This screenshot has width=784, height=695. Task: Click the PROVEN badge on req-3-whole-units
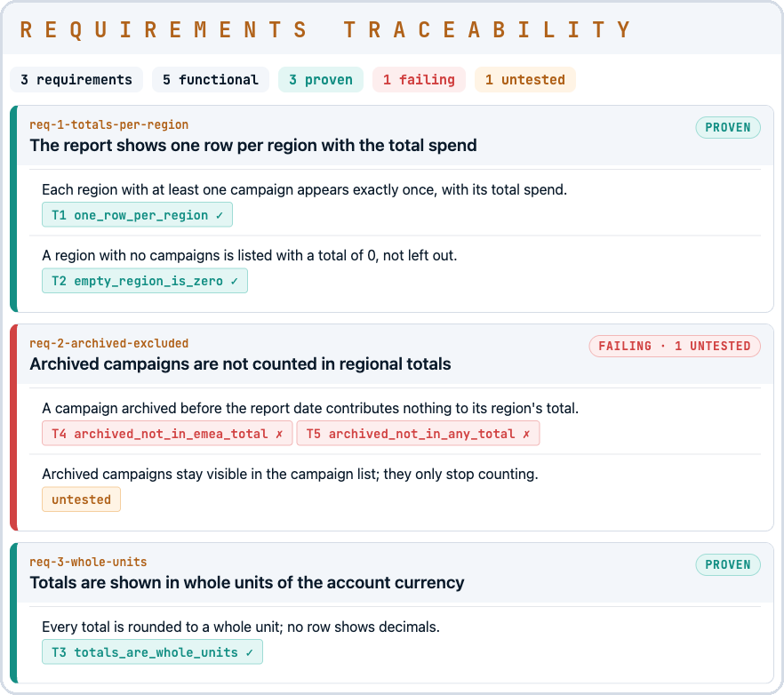point(728,564)
